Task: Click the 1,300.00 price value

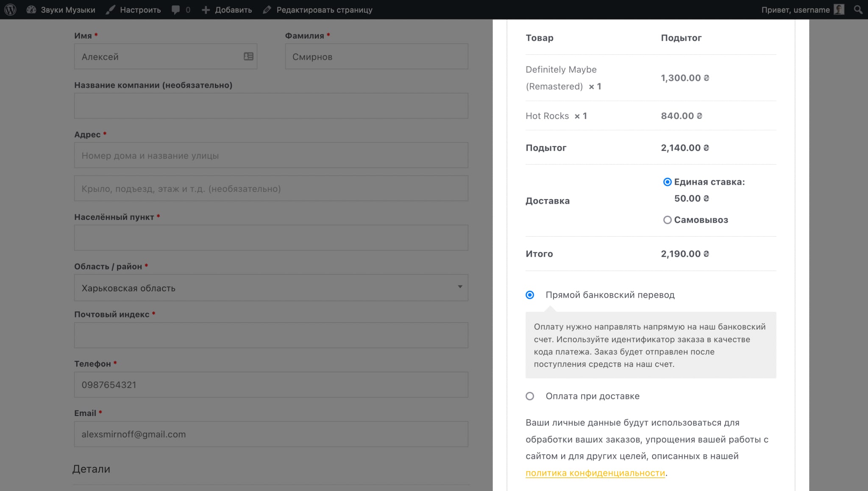Action: coord(684,78)
